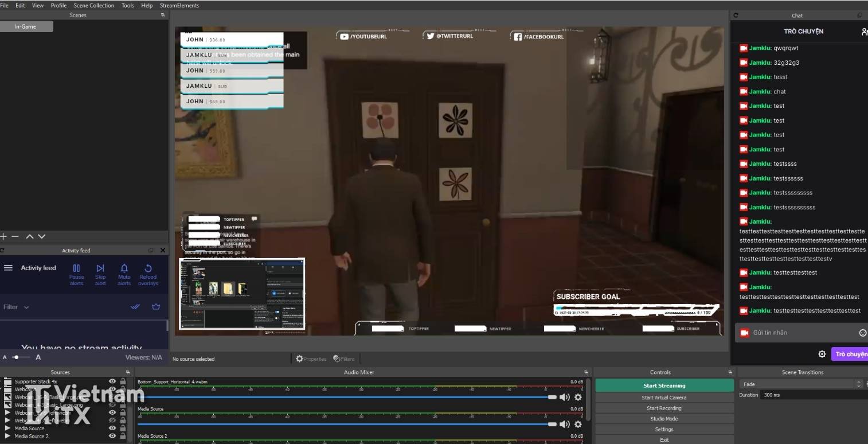Hide the Media Source in Sources panel
This screenshot has height=444, width=868.
click(112, 428)
